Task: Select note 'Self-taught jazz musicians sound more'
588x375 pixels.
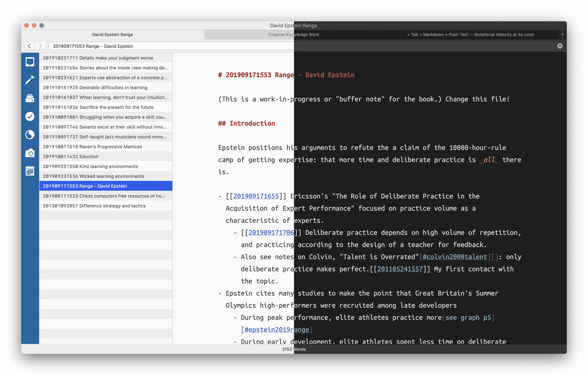Action: pos(106,137)
